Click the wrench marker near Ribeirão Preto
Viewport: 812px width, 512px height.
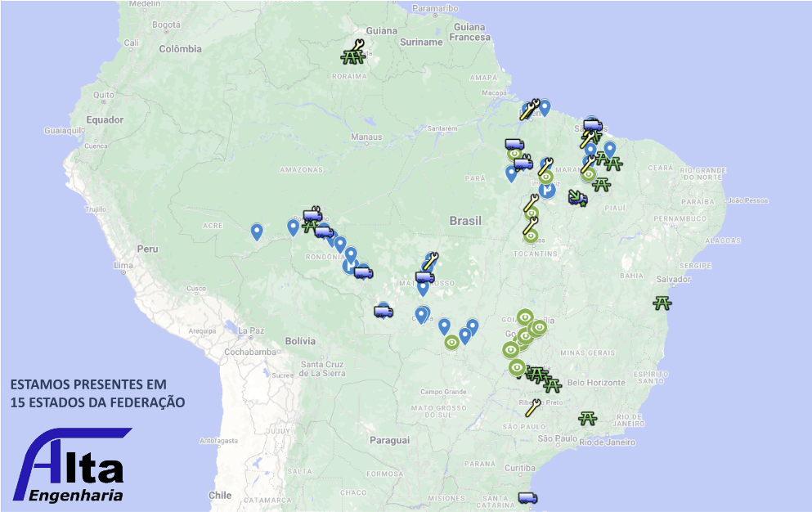point(533,407)
